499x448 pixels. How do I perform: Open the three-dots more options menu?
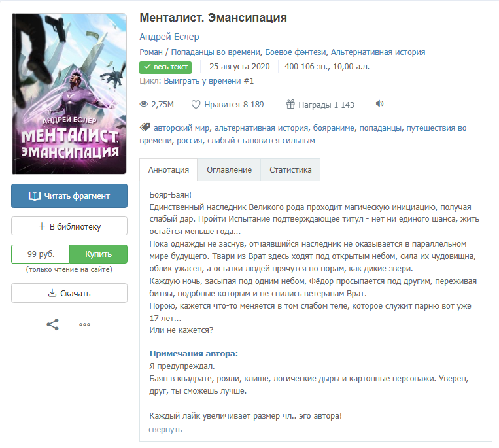84,325
